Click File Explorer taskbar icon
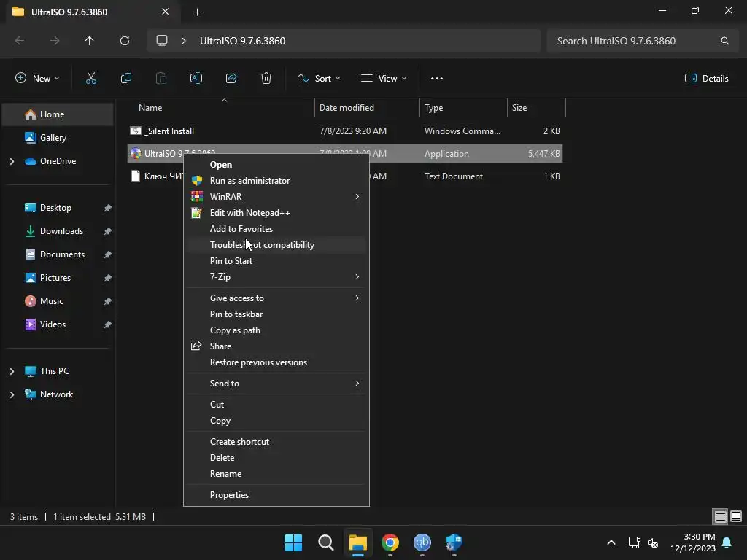This screenshot has height=560, width=747. coord(357,542)
